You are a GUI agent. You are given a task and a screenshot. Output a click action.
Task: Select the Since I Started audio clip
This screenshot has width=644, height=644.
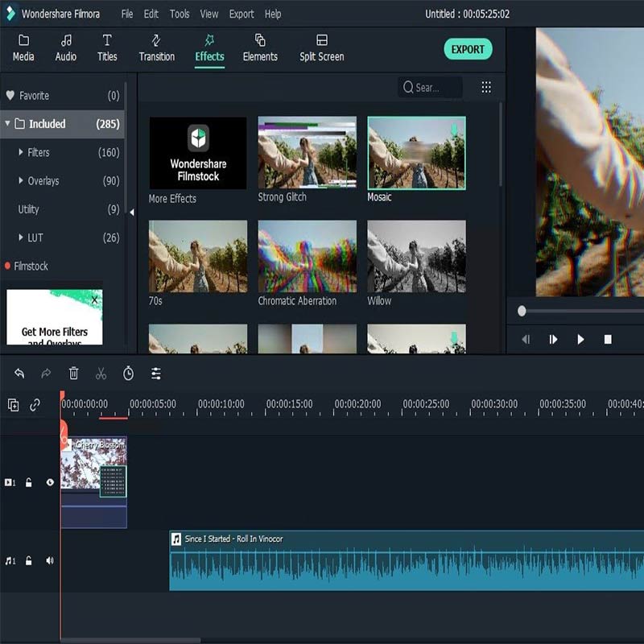click(x=407, y=560)
